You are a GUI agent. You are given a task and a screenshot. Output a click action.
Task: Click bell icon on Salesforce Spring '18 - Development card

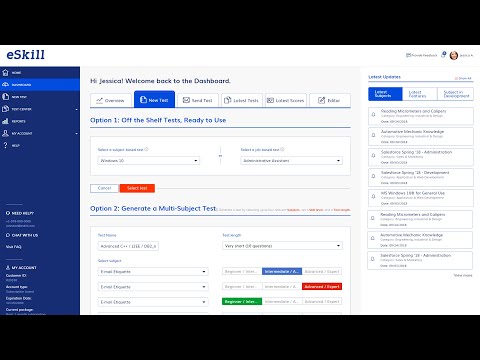[373, 176]
